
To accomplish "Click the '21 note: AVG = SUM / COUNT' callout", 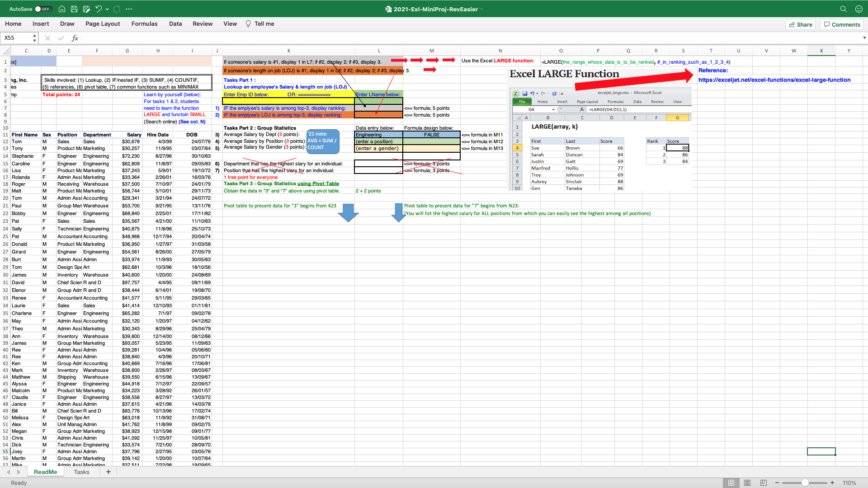I will pos(322,141).
